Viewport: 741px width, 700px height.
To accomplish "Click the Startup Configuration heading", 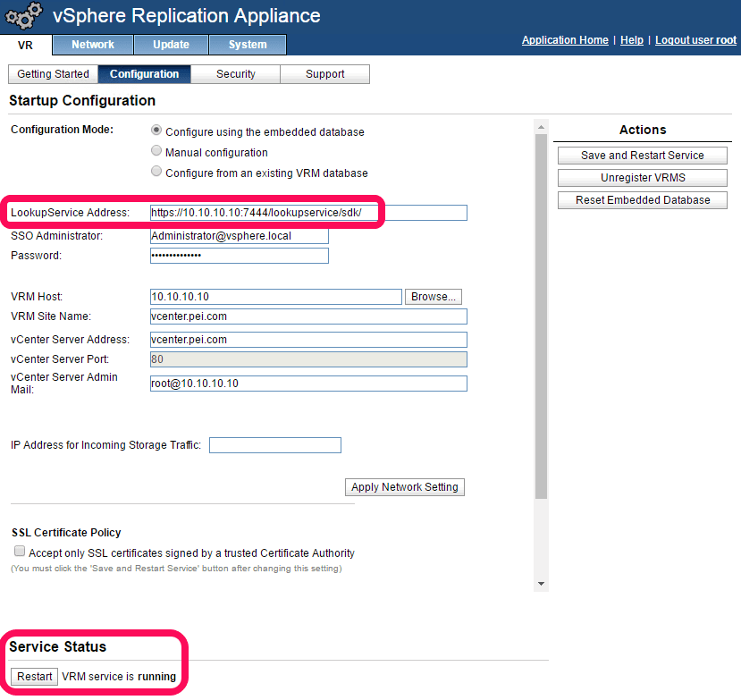I will [x=82, y=101].
